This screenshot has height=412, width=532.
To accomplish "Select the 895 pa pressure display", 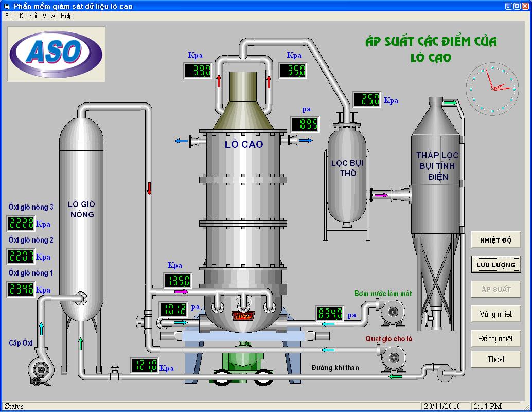I will (x=305, y=124).
